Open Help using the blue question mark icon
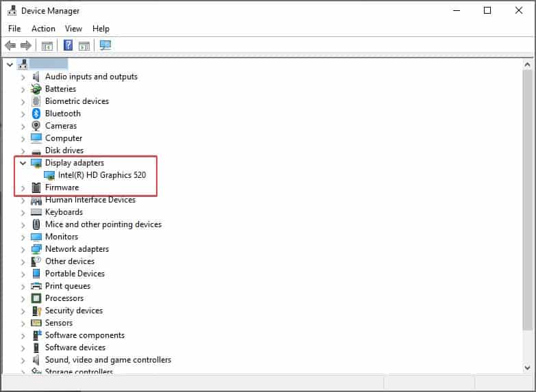Viewport: 536px width, 392px height. (68, 46)
